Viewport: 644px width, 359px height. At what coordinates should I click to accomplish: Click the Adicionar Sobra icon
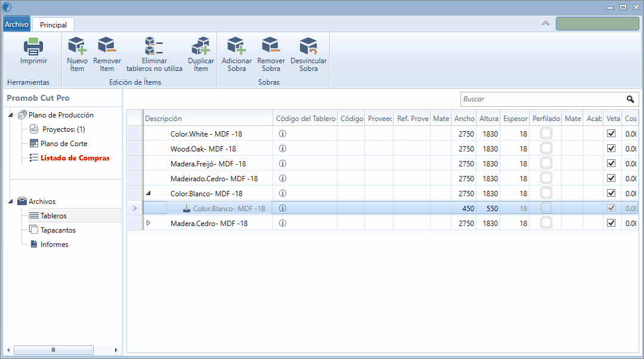click(237, 46)
